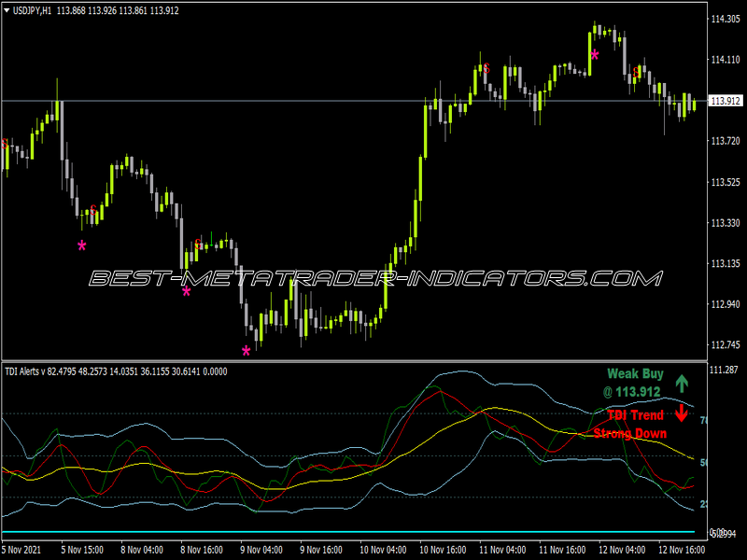Click the 8 Nov 16:00 time label
The image size is (747, 560).
[202, 550]
